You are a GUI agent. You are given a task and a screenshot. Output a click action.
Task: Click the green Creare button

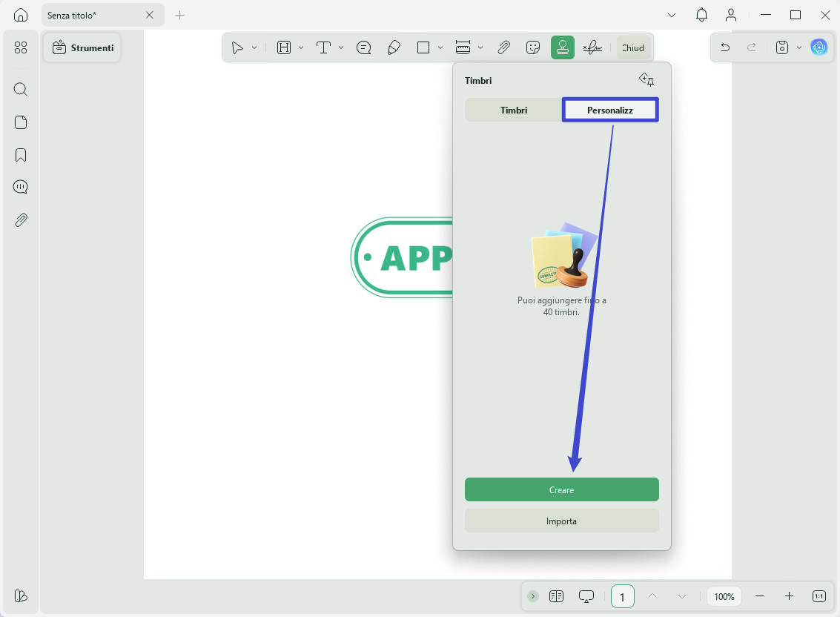[561, 489]
